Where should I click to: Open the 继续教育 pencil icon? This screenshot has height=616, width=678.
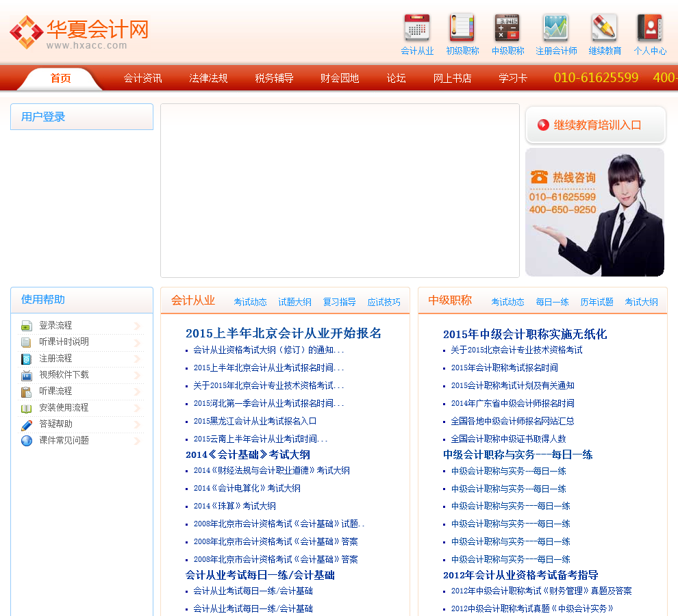tap(605, 27)
